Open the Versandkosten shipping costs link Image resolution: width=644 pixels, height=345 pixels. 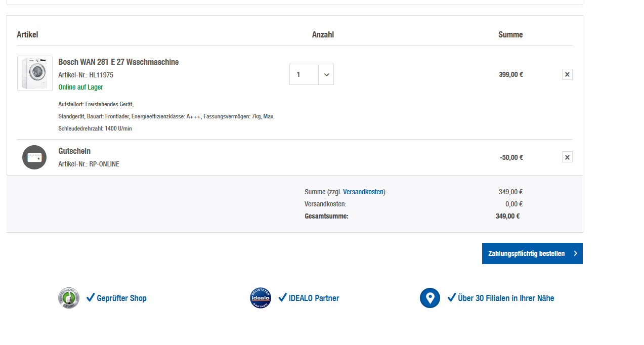pos(363,192)
